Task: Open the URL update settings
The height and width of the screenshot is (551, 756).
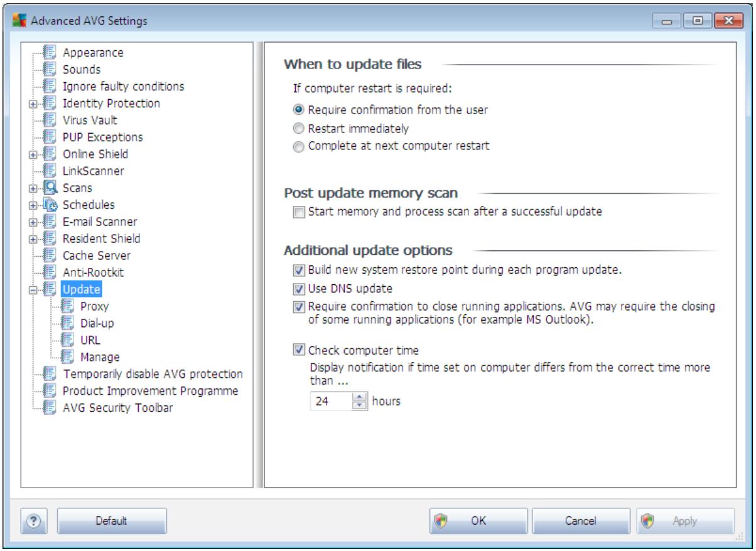Action: tap(90, 340)
